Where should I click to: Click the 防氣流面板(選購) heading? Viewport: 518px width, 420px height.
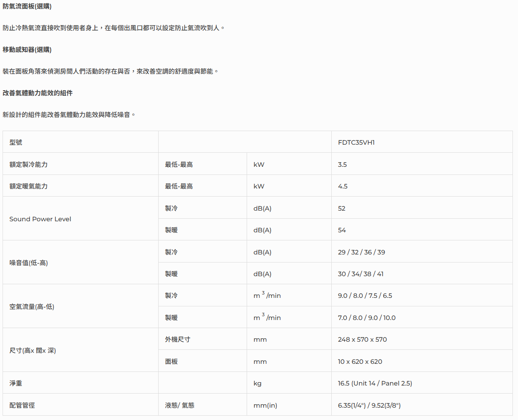pyautogui.click(x=27, y=6)
